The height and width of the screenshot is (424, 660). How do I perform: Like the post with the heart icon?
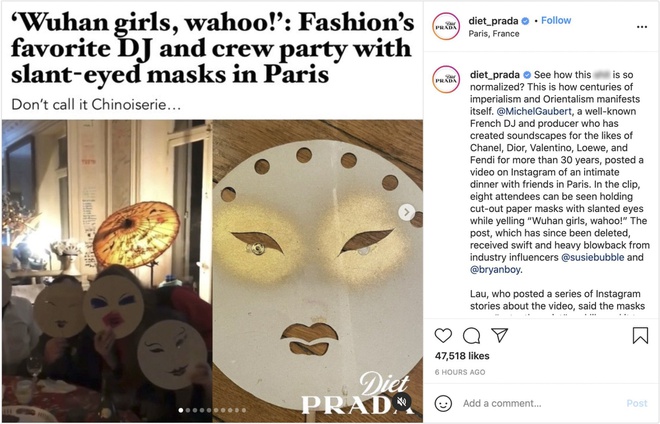(443, 336)
